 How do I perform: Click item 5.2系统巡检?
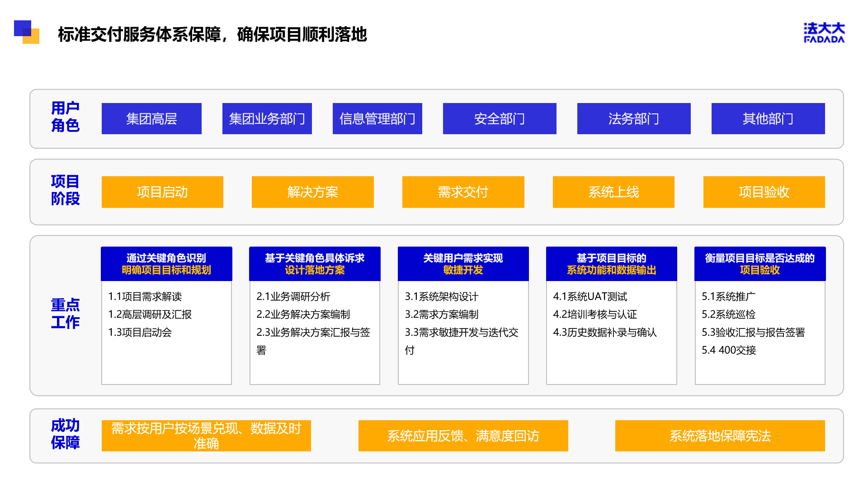point(728,314)
